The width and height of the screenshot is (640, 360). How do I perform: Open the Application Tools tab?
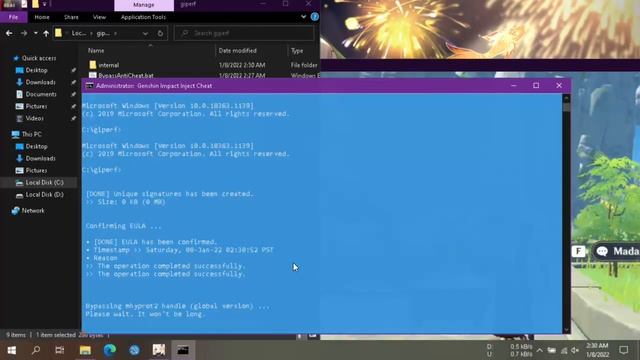pyautogui.click(x=143, y=17)
